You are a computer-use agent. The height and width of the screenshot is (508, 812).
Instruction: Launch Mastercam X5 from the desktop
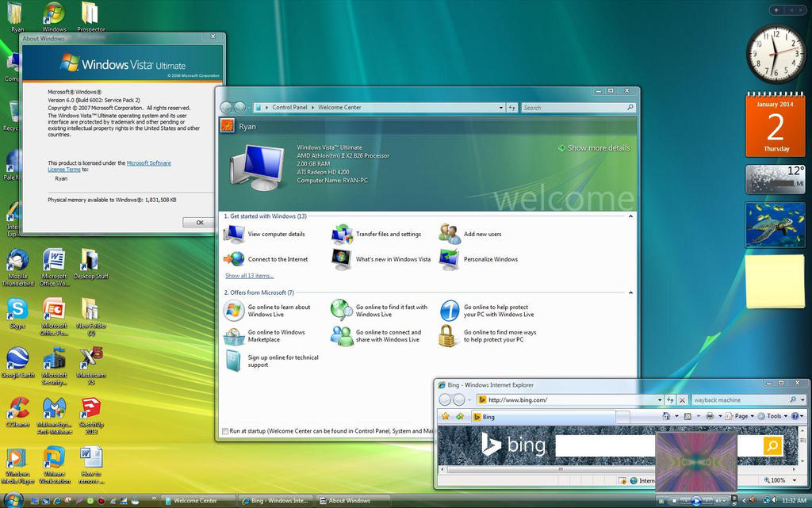pos(91,365)
